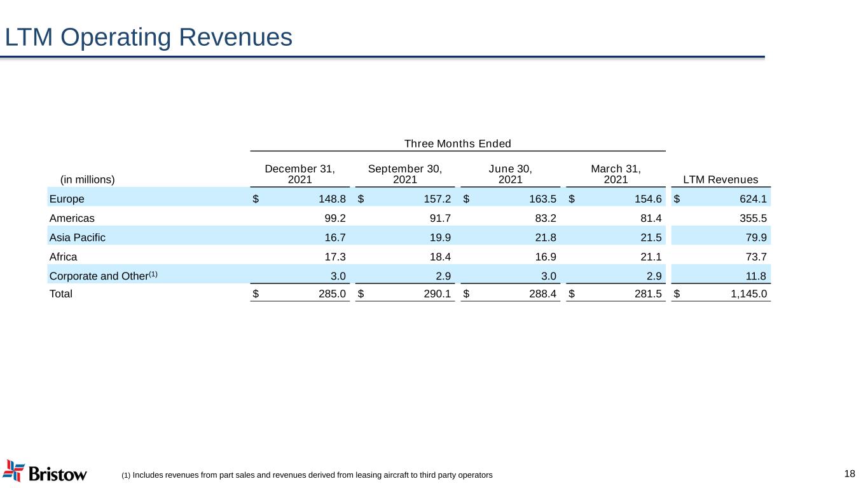Click Americas December 2021 value 99.2
This screenshot has height=488, width=868.
[334, 218]
